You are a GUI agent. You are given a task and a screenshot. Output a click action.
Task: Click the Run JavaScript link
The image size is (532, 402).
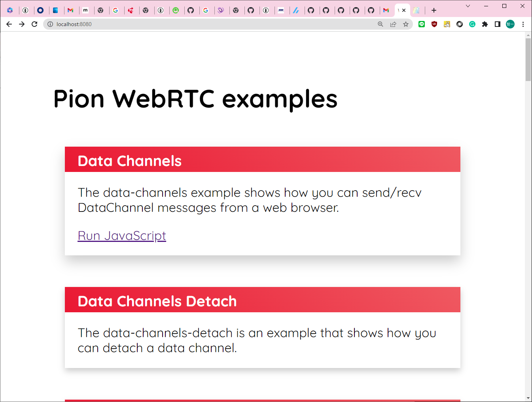[122, 236]
